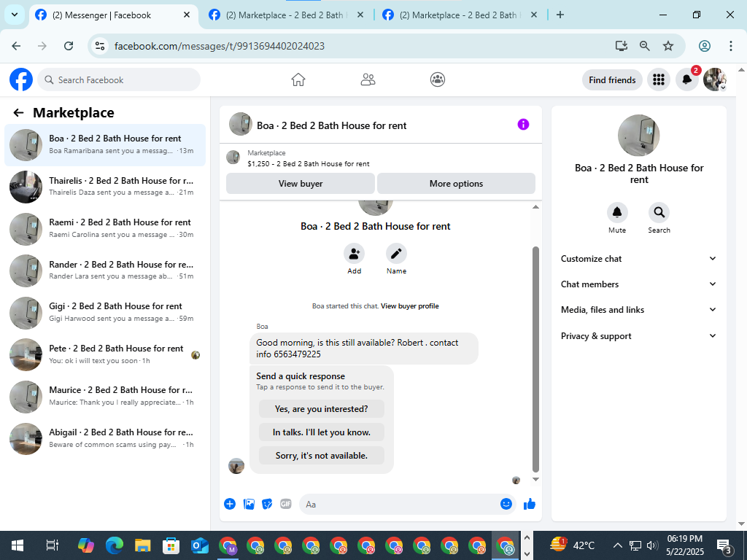Search in conversation with magnifier icon
747x560 pixels.
659,212
